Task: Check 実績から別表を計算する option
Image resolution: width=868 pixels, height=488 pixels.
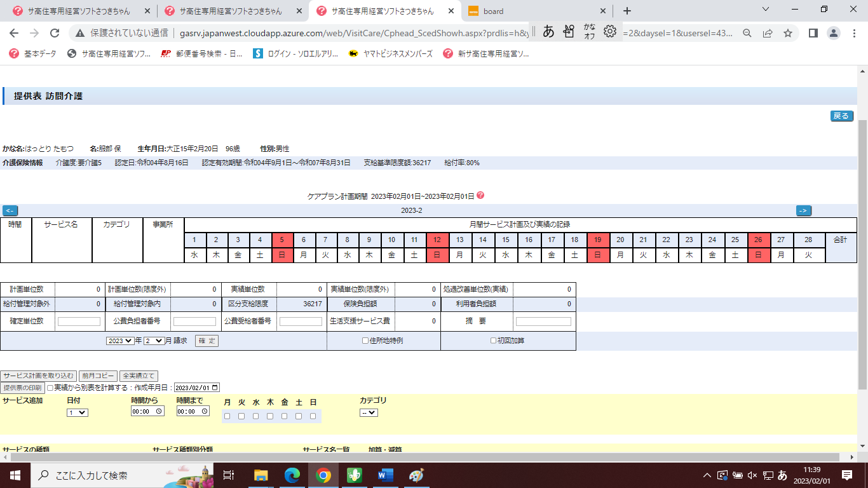Action: click(x=50, y=388)
